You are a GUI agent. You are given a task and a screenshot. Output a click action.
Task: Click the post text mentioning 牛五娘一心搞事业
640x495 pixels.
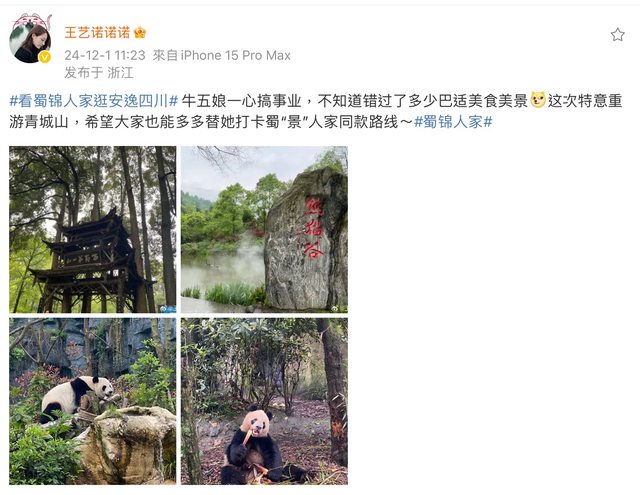241,100
